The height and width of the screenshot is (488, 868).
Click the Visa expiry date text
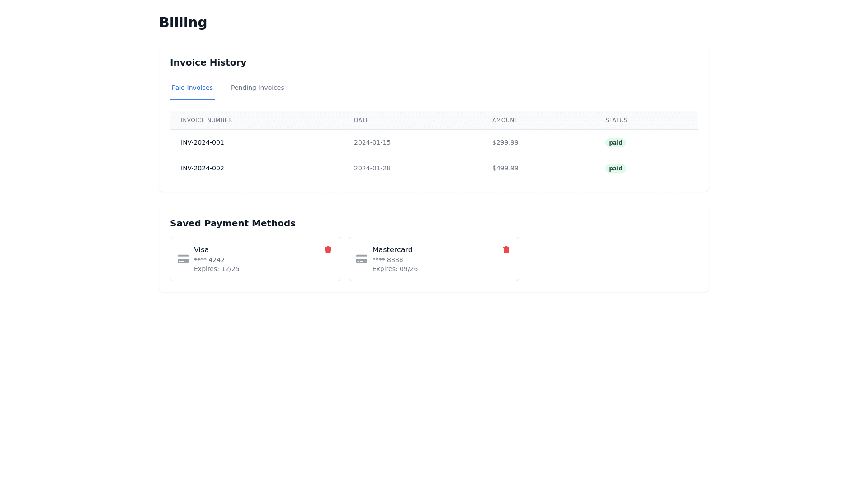[x=217, y=269]
